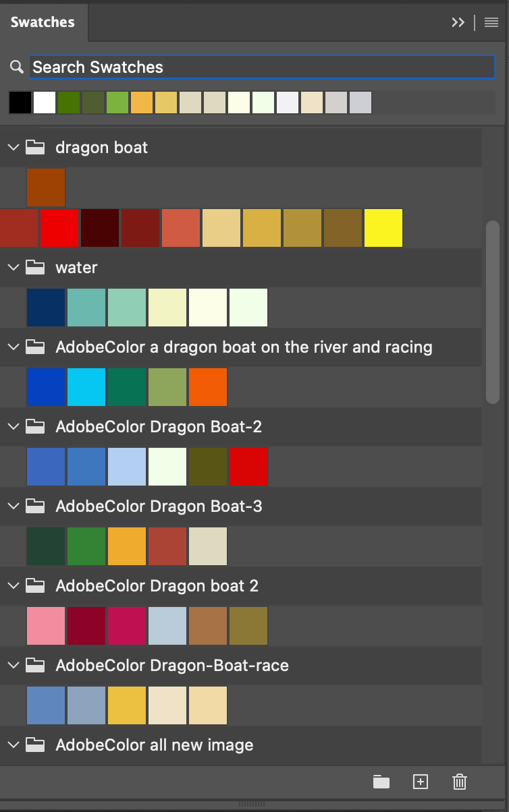
Task: Click the search magnifier icon
Action: [x=17, y=67]
